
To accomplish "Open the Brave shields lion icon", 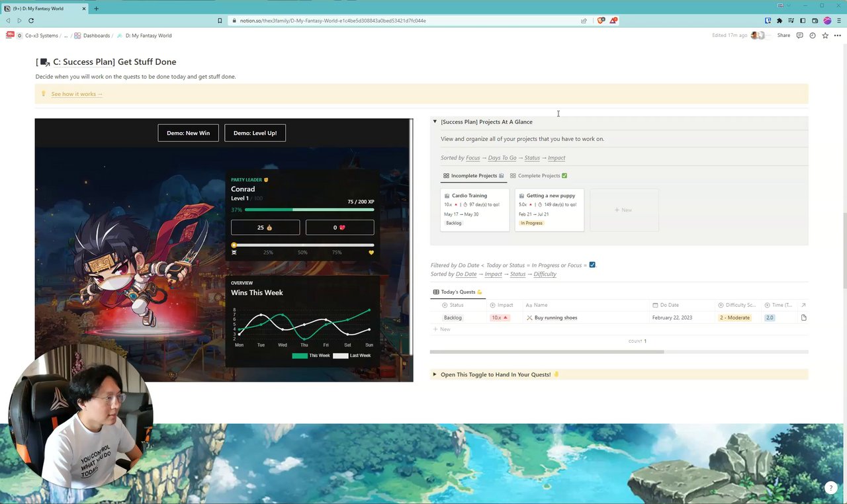I will pos(601,21).
